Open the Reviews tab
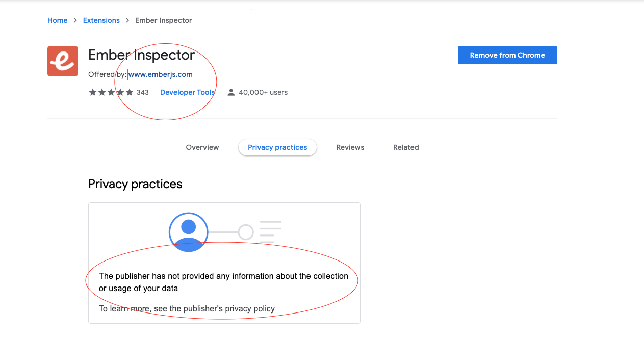 pos(350,147)
